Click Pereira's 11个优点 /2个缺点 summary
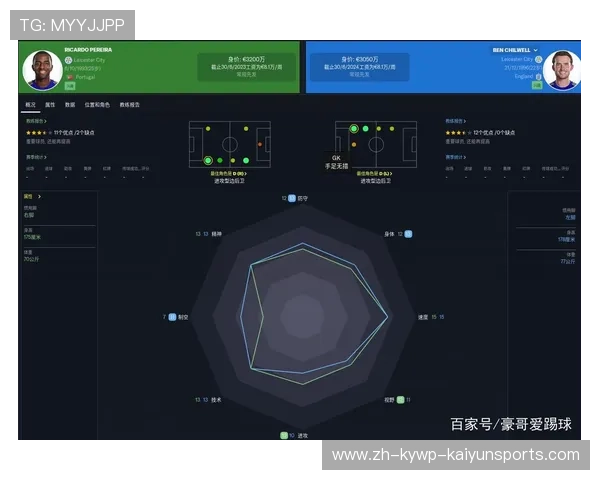Viewport: 600px width, 480px height. pos(74,133)
